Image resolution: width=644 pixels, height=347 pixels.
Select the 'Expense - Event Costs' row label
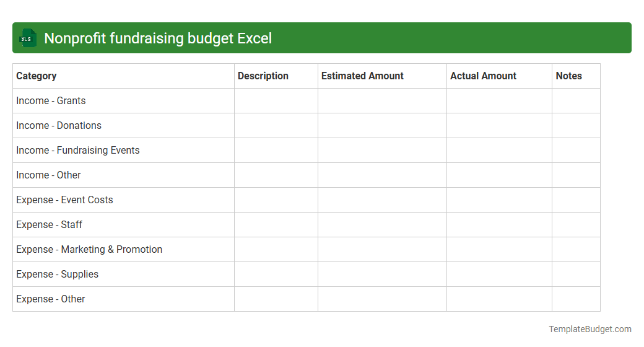click(x=64, y=200)
